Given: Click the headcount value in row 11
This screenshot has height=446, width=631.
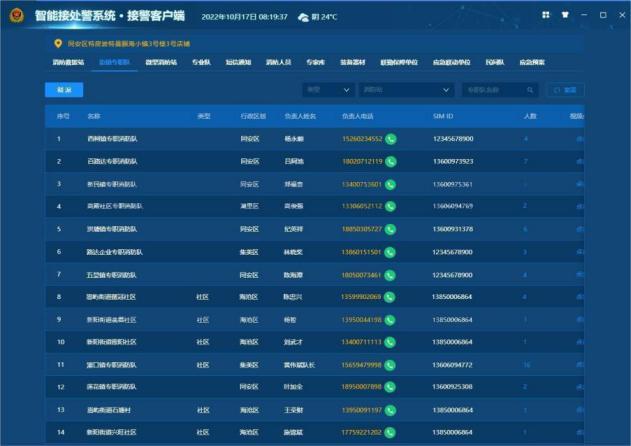Looking at the screenshot, I should (526, 365).
